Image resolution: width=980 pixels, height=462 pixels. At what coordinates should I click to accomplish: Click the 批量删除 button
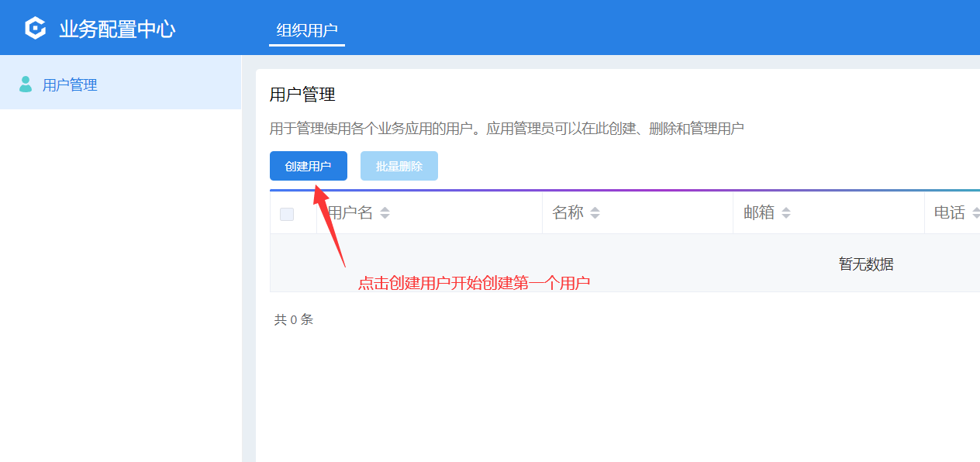point(399,166)
